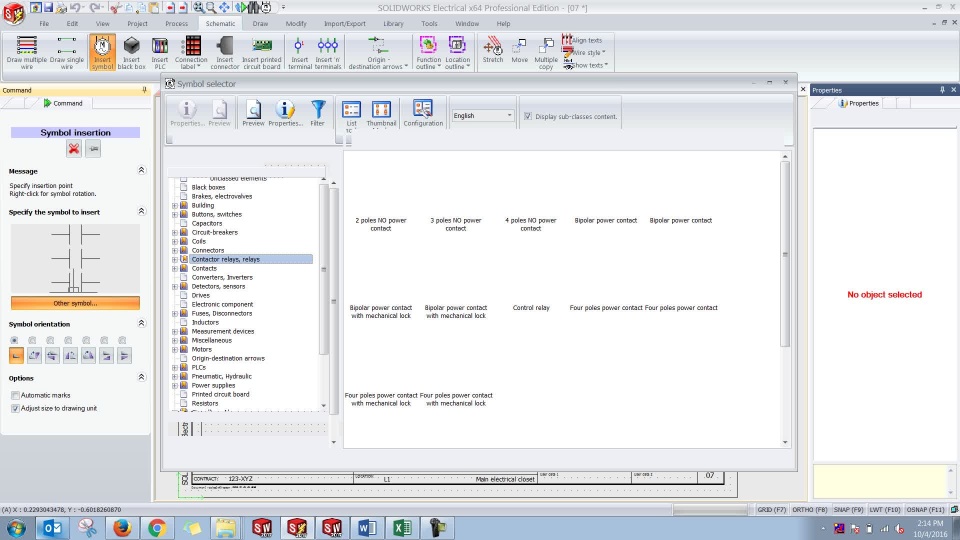Select Fuses, Disconnectors tree item

coord(222,313)
